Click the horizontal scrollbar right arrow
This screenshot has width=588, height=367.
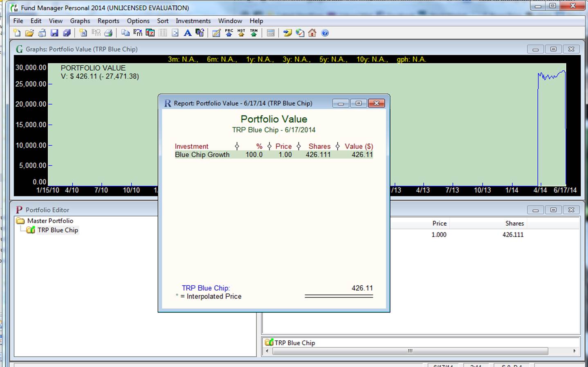tap(575, 351)
